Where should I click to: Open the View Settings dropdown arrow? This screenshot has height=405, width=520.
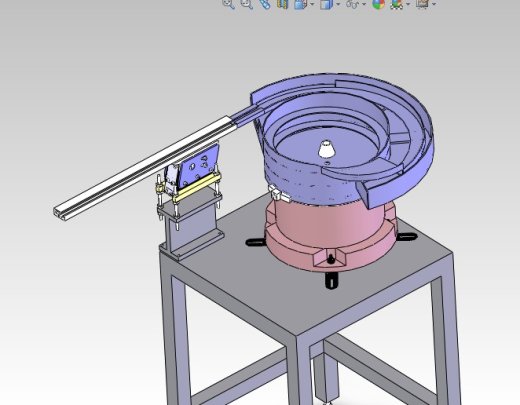(434, 4)
